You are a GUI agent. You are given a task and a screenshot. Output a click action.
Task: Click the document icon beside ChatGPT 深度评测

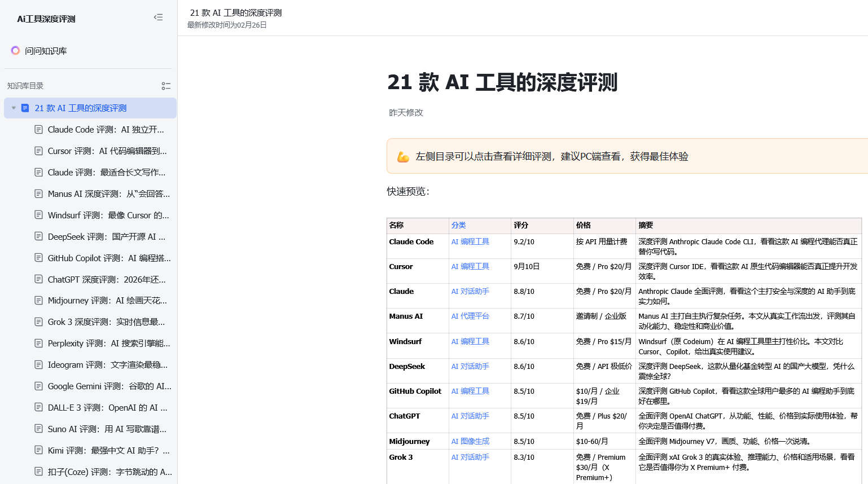click(38, 280)
